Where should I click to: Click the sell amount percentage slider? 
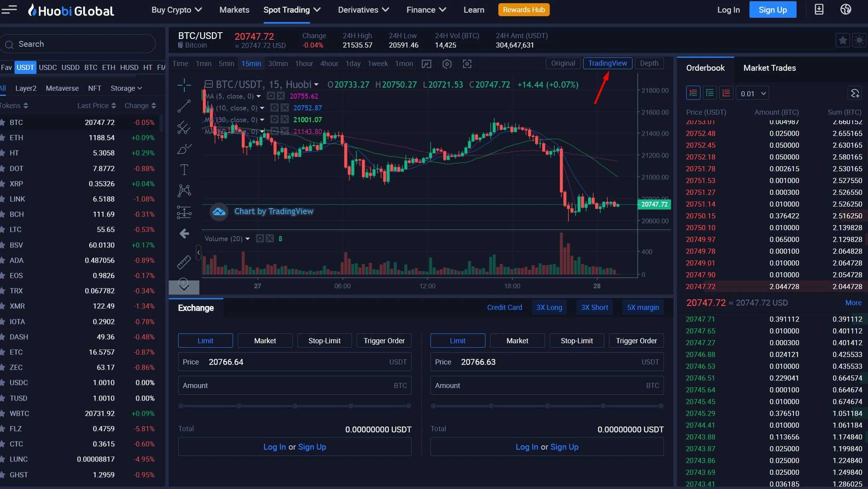point(547,406)
